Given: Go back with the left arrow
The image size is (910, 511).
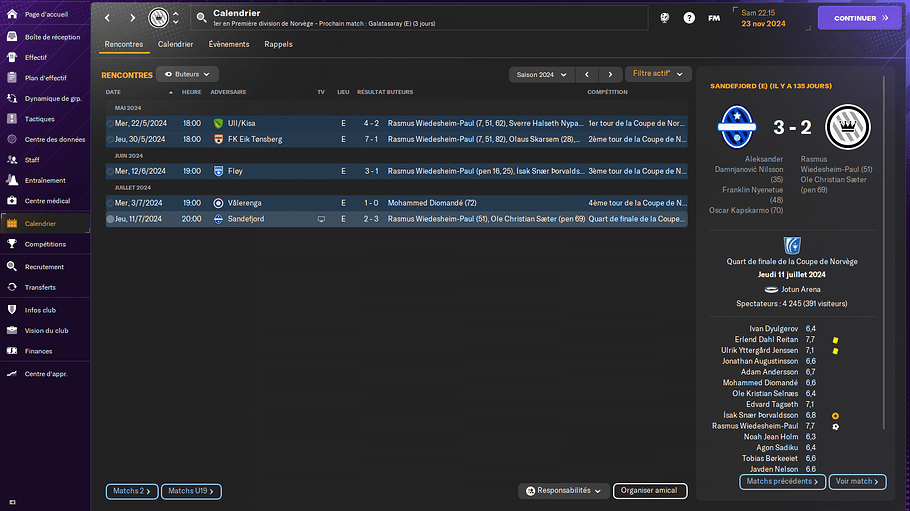Looking at the screenshot, I should [108, 18].
